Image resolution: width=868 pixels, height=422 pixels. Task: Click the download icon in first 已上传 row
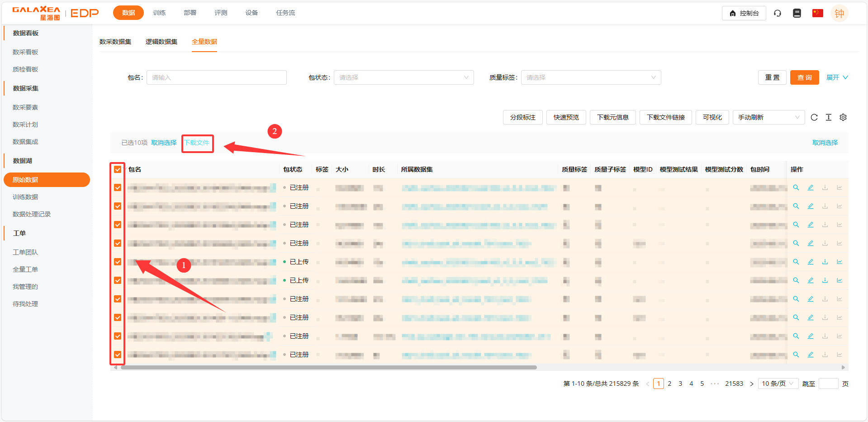pyautogui.click(x=825, y=262)
